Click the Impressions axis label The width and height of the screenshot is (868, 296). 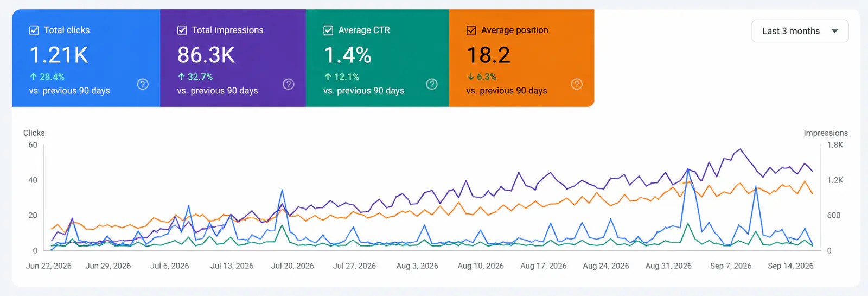pos(826,133)
